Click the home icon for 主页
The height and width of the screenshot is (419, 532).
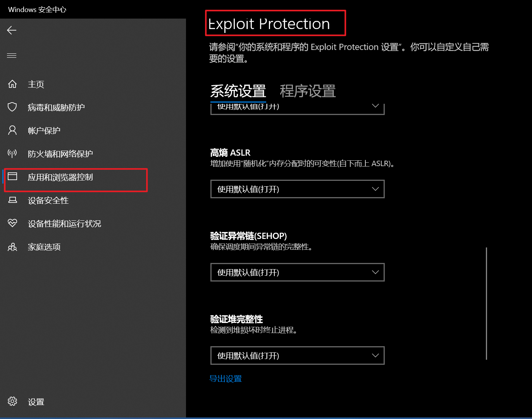click(x=12, y=84)
